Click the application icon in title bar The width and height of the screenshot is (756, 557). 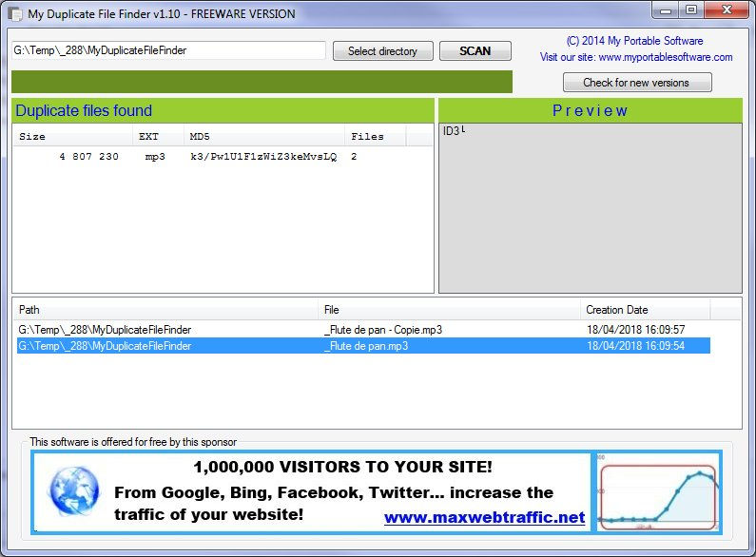15,14
